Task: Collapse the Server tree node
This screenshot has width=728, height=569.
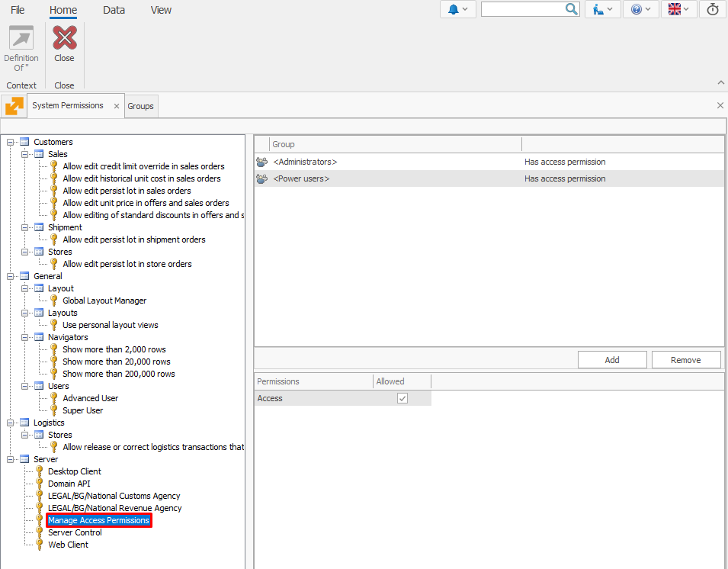Action: pyautogui.click(x=11, y=459)
